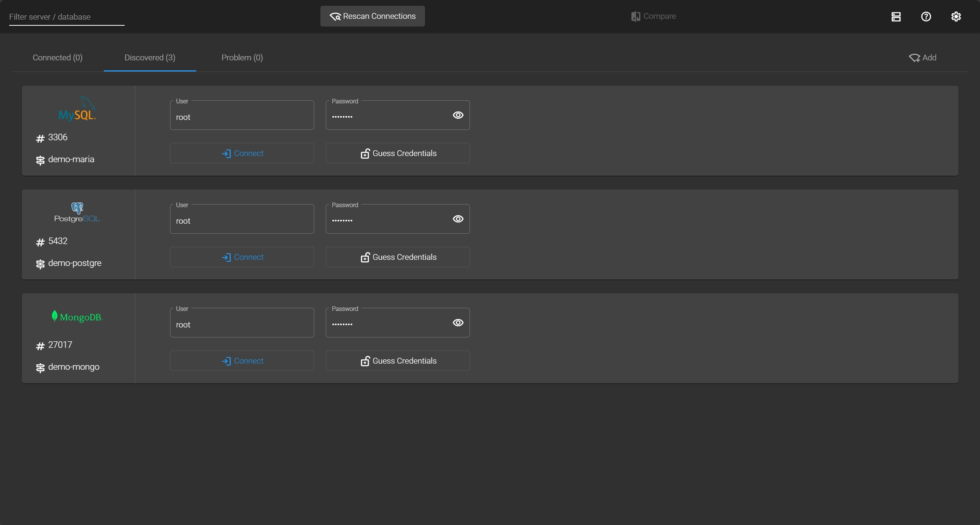
Task: Connect to the demo-maria MySQL server
Action: pyautogui.click(x=242, y=153)
